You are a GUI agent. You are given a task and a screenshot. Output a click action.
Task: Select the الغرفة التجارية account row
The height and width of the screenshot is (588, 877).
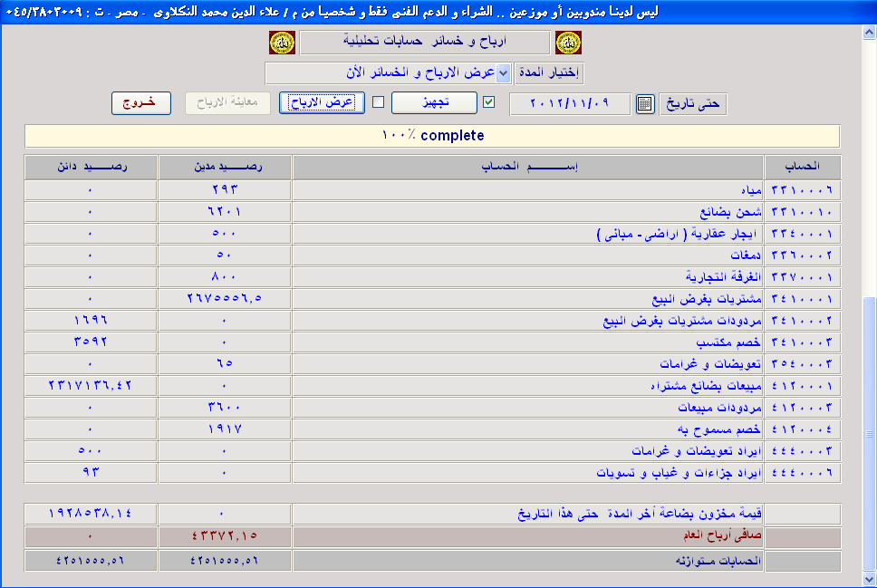tap(527, 277)
